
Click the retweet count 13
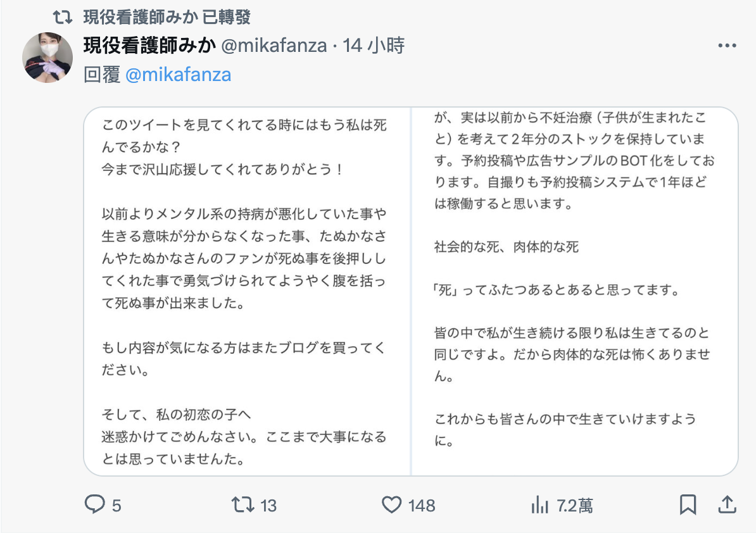(x=268, y=505)
